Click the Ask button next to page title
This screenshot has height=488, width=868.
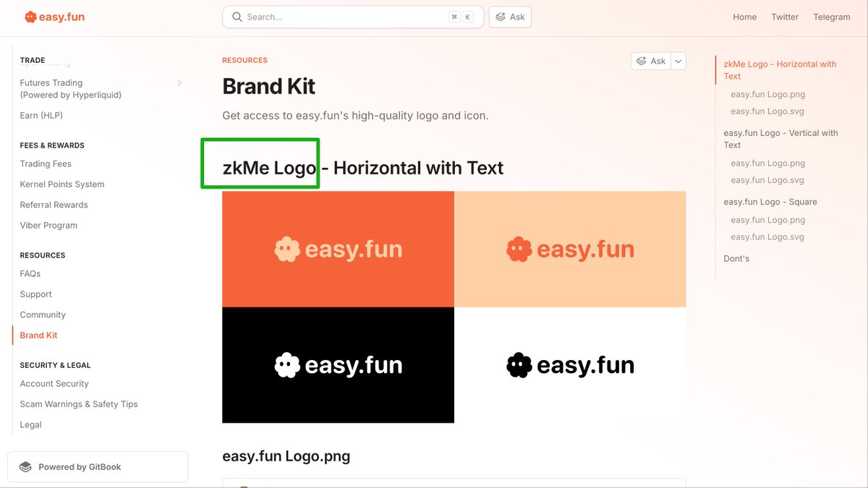[x=651, y=61]
